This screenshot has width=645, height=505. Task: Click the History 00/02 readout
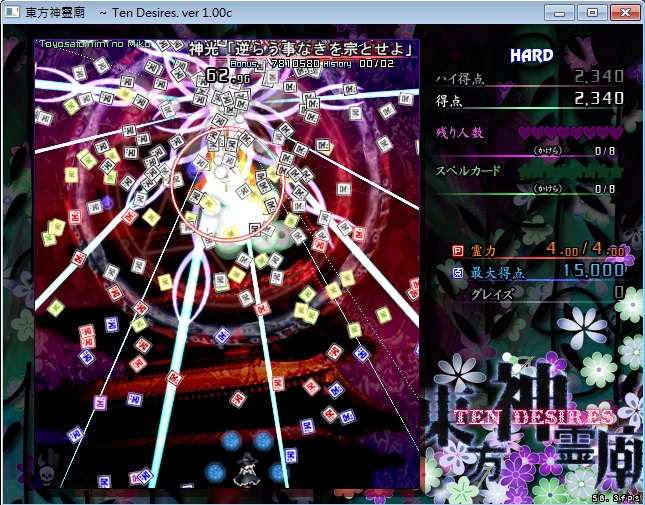358,64
